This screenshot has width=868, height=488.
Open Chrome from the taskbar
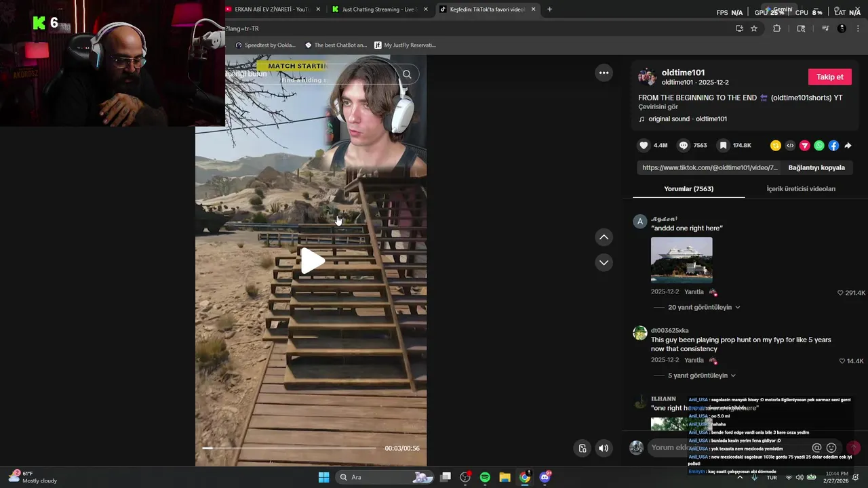point(525,477)
